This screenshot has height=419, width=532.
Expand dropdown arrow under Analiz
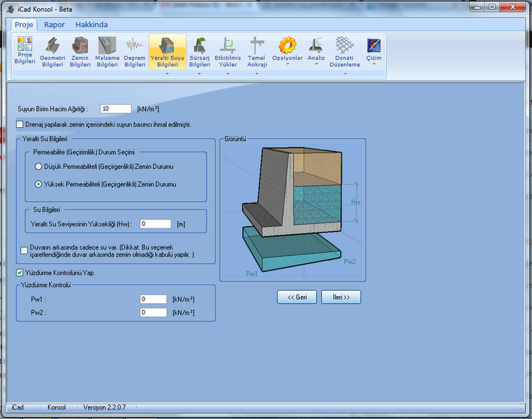[x=316, y=64]
